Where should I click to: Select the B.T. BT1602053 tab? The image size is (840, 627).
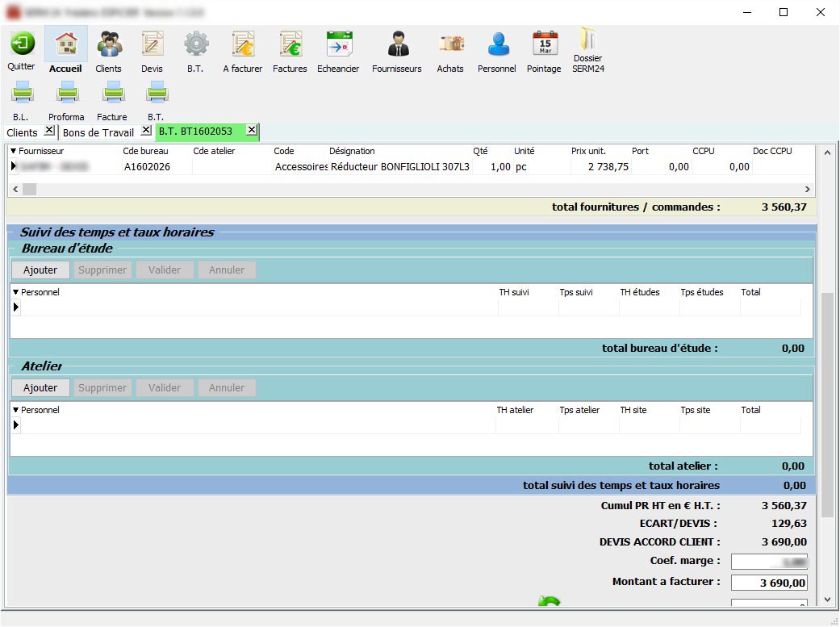coord(195,132)
